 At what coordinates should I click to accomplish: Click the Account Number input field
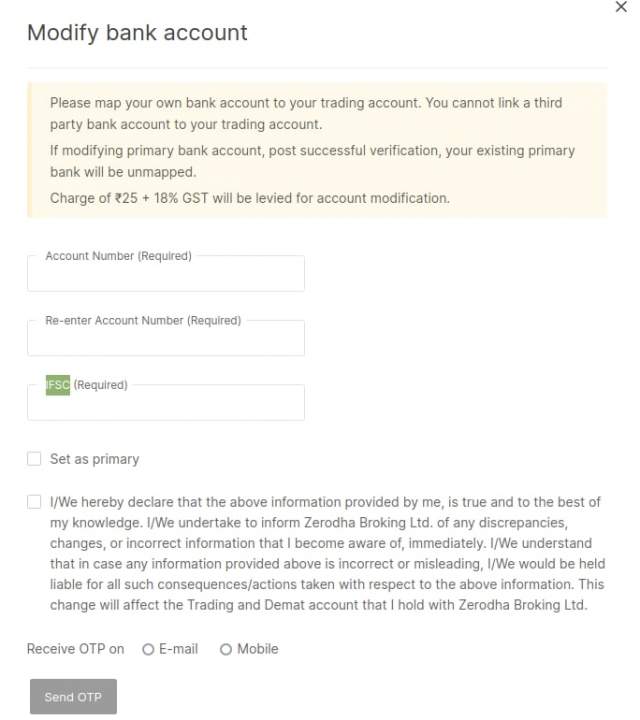[166, 276]
